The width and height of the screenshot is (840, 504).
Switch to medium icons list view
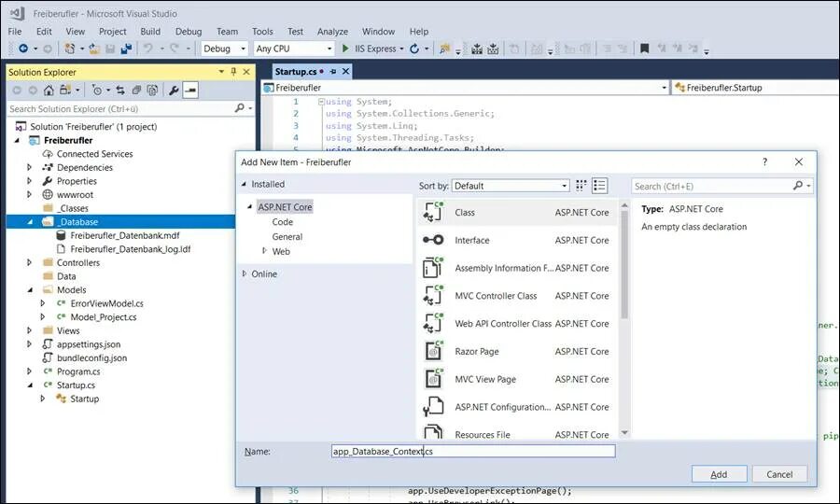pos(599,186)
